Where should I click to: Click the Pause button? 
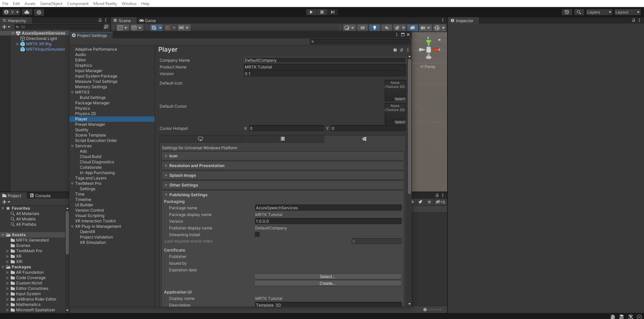click(x=322, y=12)
